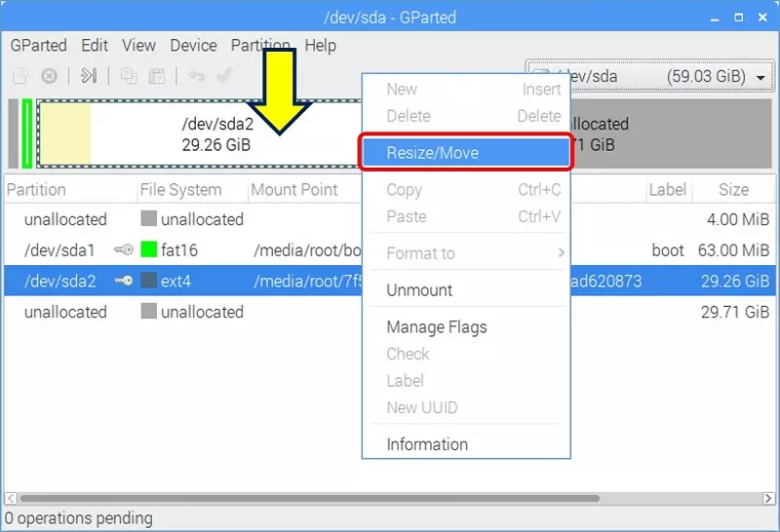
Task: Click the Delete partition toolbar icon
Action: coord(49,76)
